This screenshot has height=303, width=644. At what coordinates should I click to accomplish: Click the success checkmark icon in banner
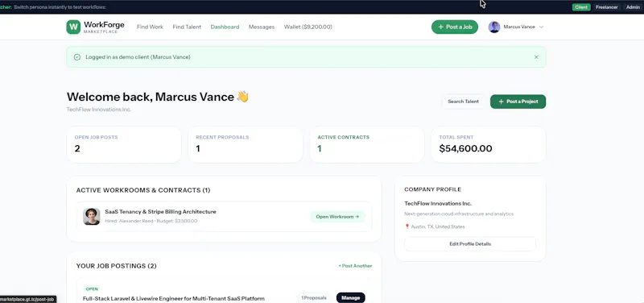pos(76,57)
